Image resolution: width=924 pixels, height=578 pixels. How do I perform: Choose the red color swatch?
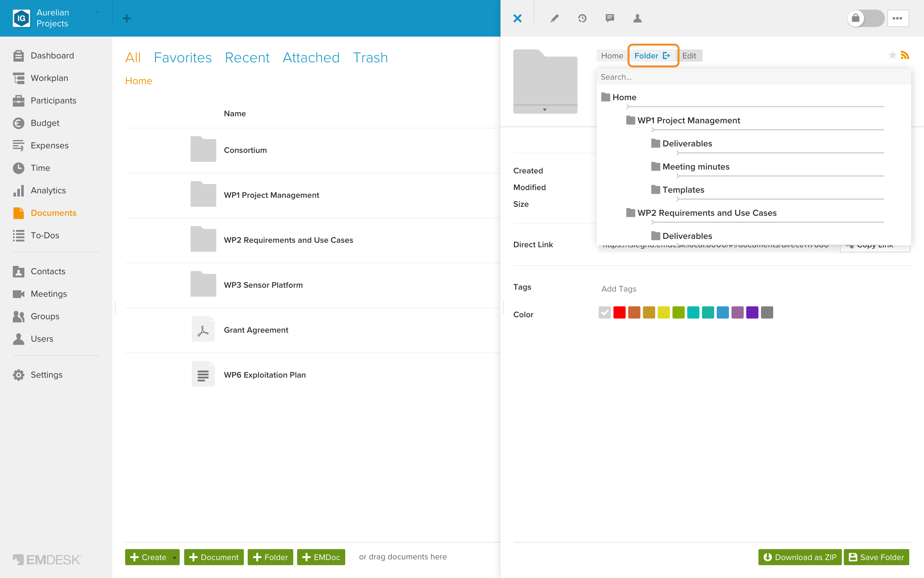(619, 313)
